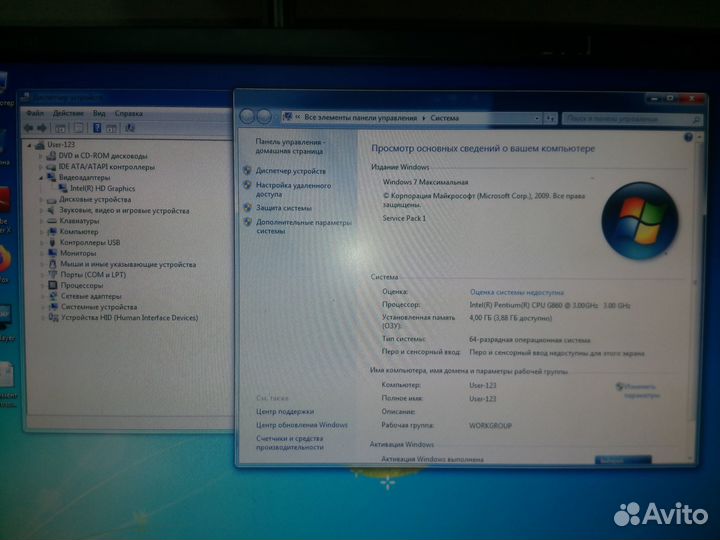Click the Контроллеры USB icon
This screenshot has height=540, width=720.
coord(52,242)
